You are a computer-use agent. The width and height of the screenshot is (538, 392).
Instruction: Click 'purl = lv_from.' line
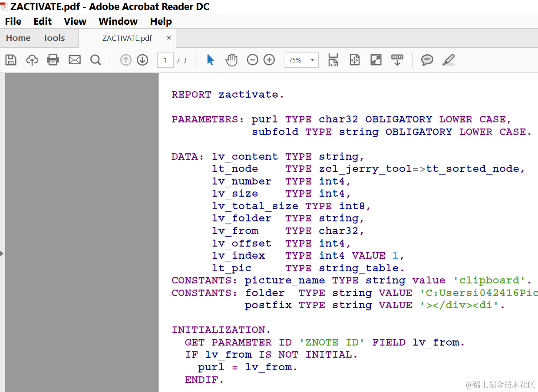(x=248, y=367)
